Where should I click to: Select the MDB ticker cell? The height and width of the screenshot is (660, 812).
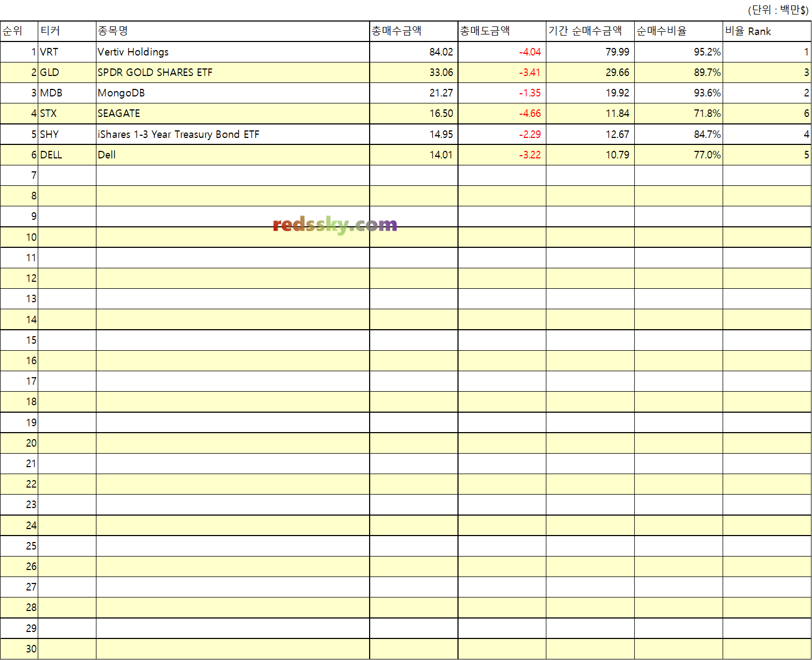coord(67,93)
